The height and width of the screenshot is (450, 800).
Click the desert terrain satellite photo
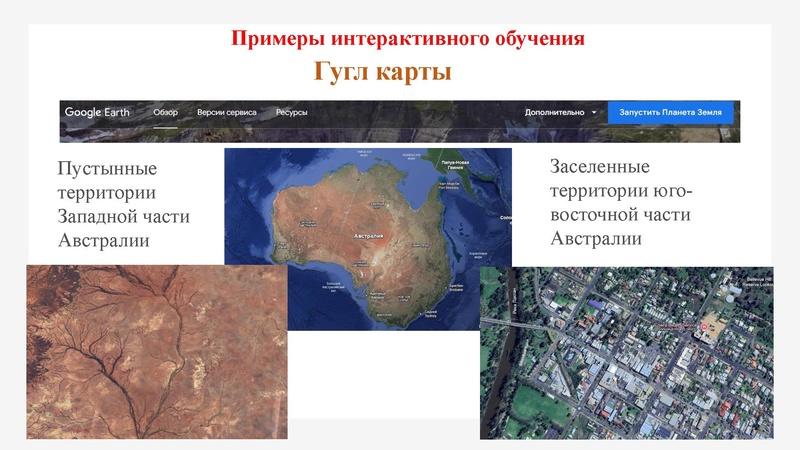157,352
